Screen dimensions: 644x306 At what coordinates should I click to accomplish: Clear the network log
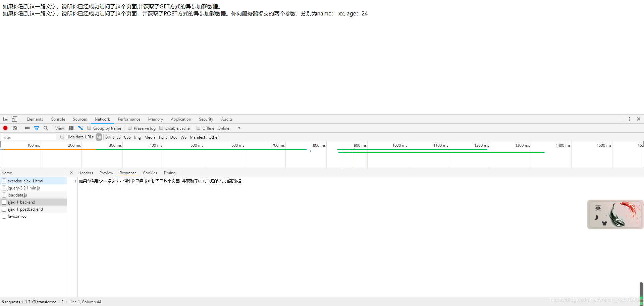click(15, 128)
